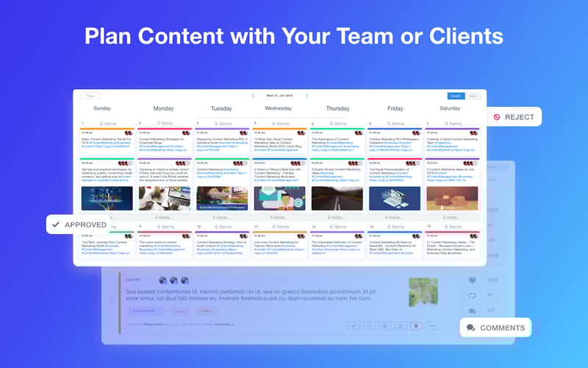This screenshot has width=588, height=368.
Task: Click the first avatar icon above Sea laoreet text
Action: (162, 280)
